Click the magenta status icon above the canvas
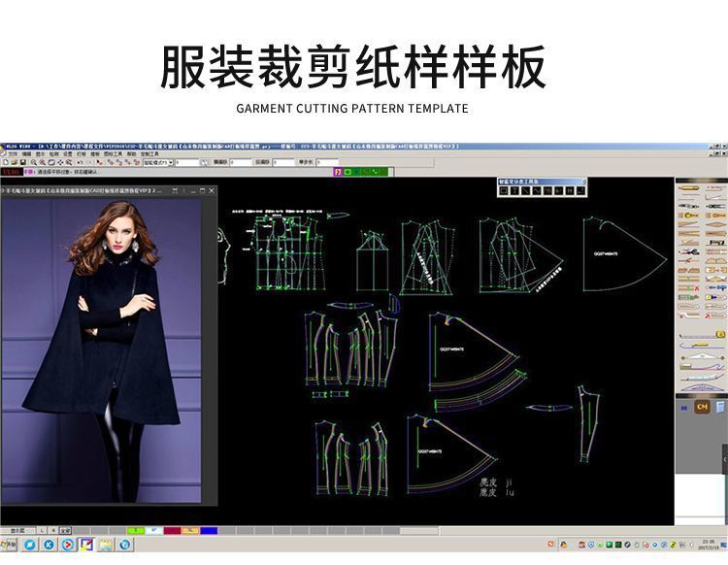728x565 pixels. (338, 172)
